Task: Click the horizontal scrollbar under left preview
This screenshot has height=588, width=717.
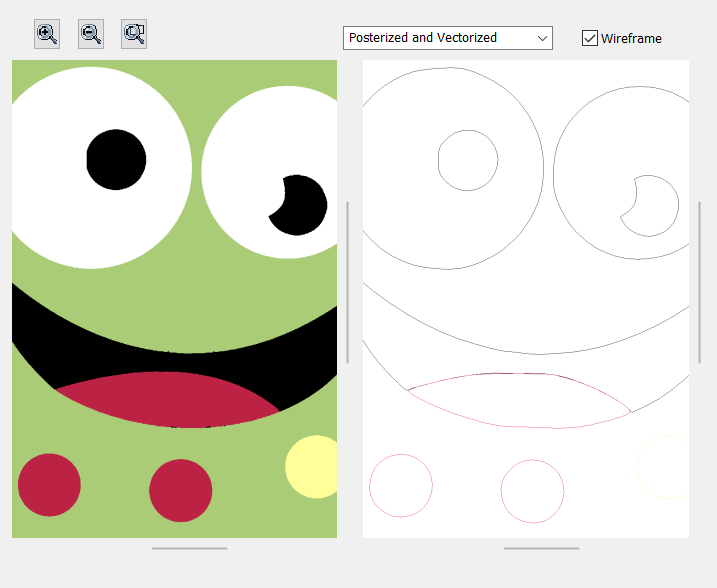Action: click(189, 548)
